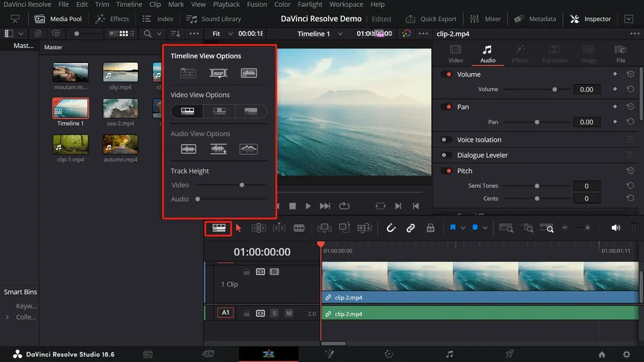The height and width of the screenshot is (362, 644).
Task: Select the sea-2.mp4 thumbnail
Action: coord(120,108)
